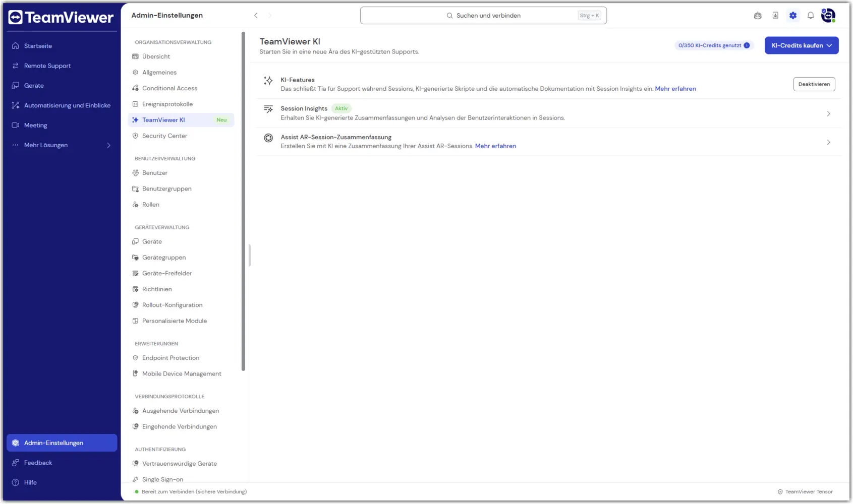The width and height of the screenshot is (853, 504).
Task: Click the Deaktivieren button
Action: pos(814,84)
